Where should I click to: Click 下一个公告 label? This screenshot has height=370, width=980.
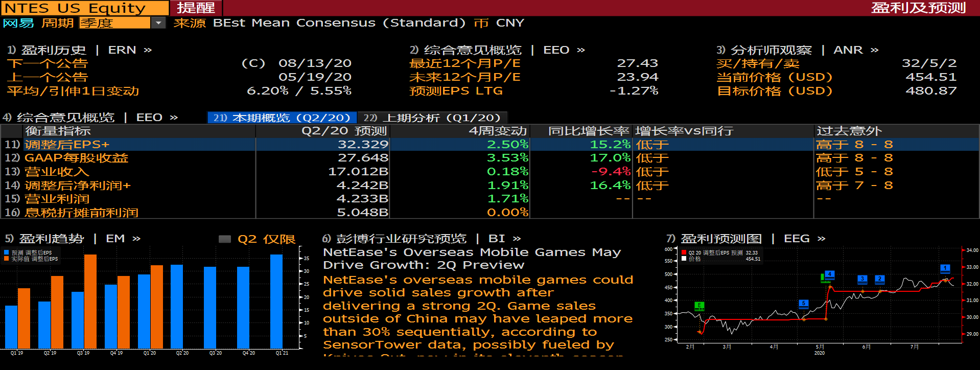(48, 63)
